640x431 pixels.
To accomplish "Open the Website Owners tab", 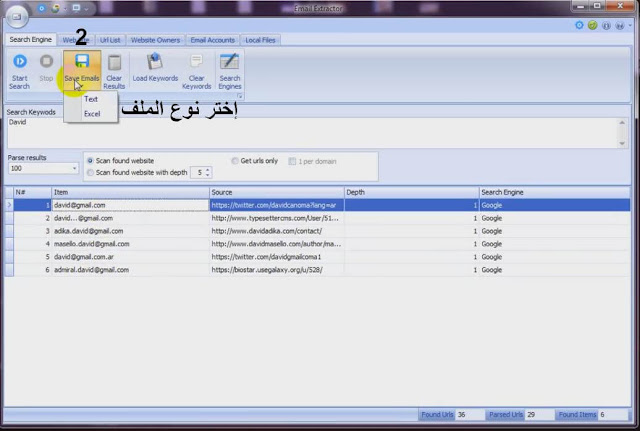I will [155, 40].
